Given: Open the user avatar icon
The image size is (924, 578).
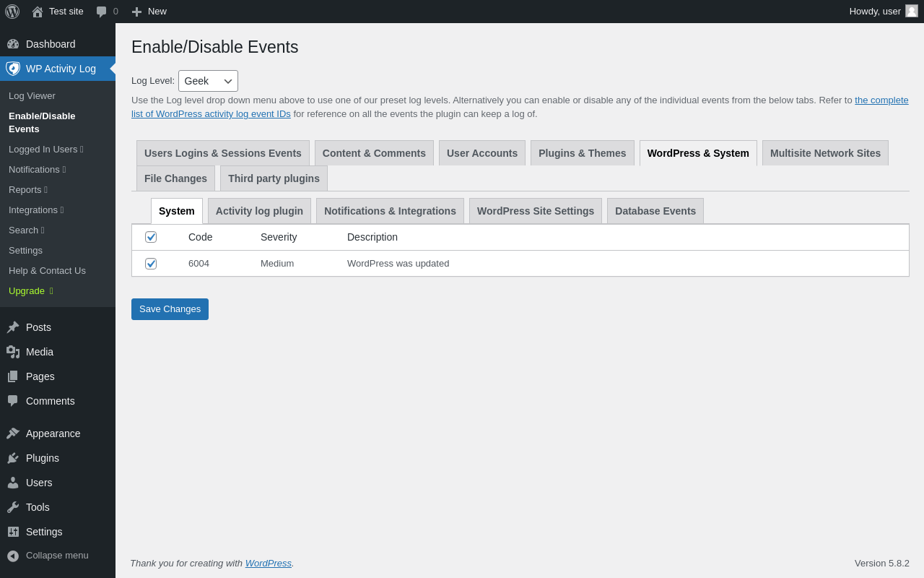Looking at the screenshot, I should click(x=912, y=11).
